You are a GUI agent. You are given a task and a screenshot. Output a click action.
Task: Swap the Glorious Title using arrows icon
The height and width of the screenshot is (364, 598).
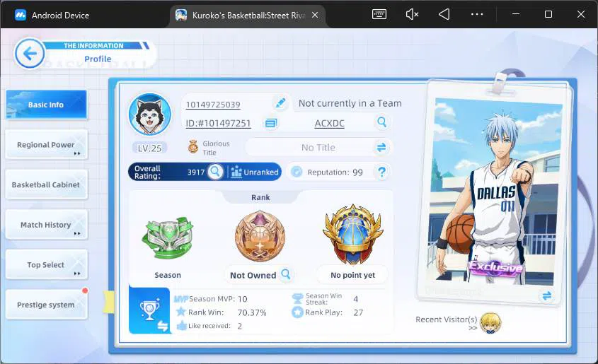coord(381,147)
